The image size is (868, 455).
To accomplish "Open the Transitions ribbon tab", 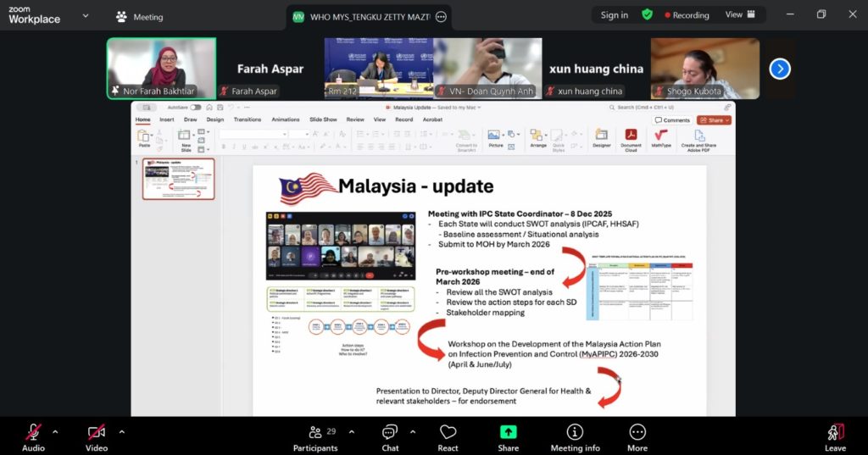I will point(247,119).
